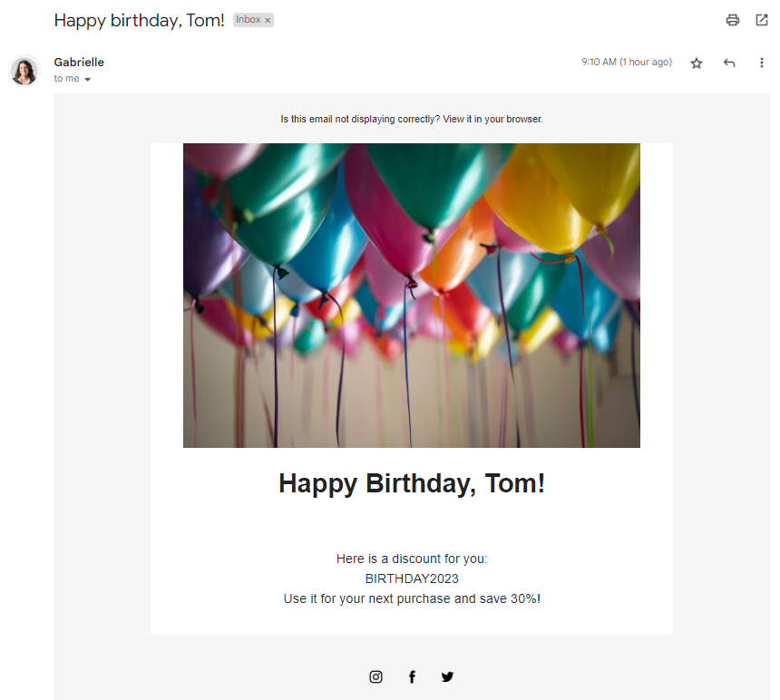The width and height of the screenshot is (780, 700).
Task: Open the Facebook icon in the footer
Action: (412, 676)
